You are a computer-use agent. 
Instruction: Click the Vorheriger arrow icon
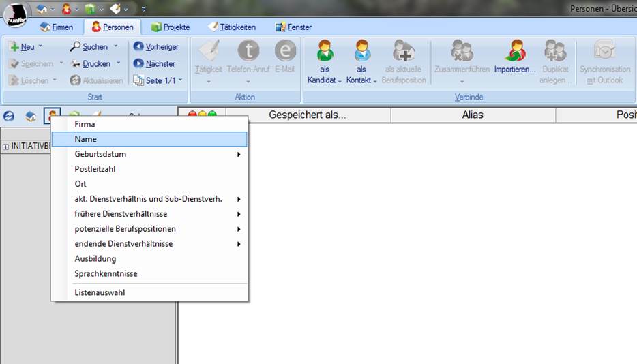tap(138, 46)
